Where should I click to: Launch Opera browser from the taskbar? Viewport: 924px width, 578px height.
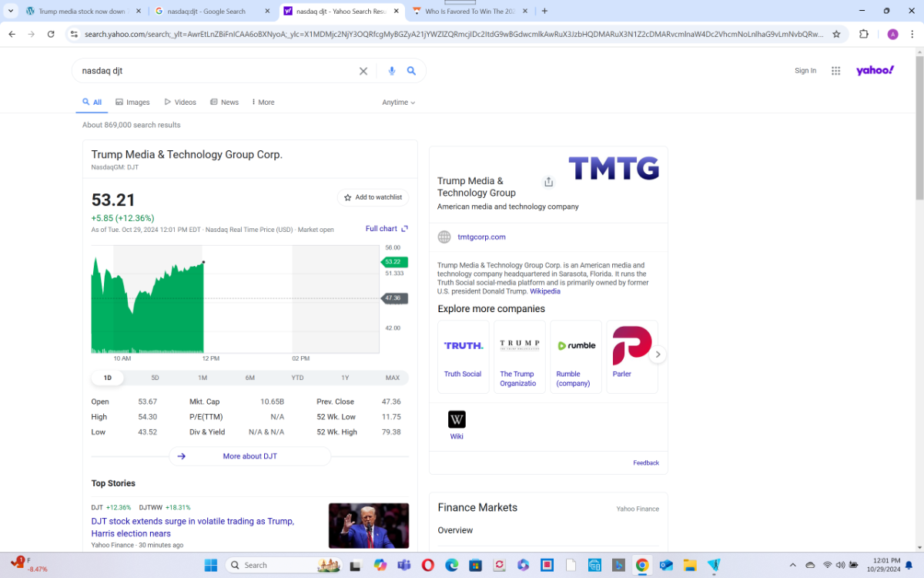pyautogui.click(x=427, y=565)
